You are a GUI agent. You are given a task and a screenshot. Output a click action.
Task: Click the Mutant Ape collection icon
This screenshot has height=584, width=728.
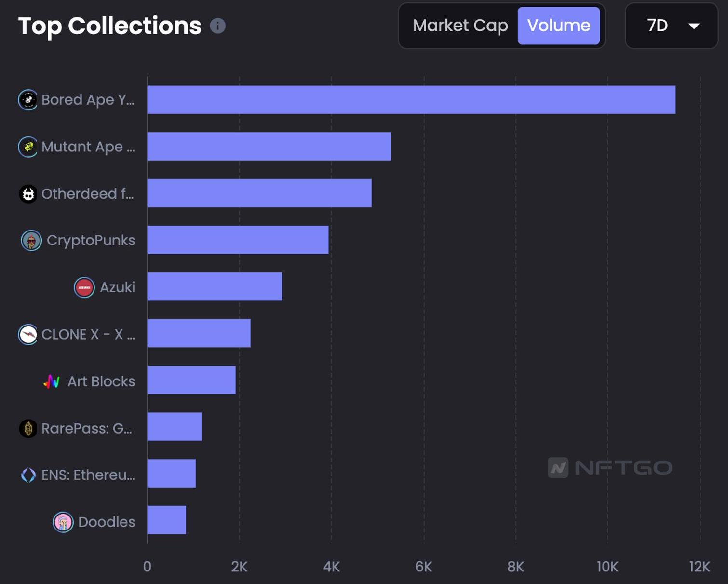pyautogui.click(x=28, y=147)
